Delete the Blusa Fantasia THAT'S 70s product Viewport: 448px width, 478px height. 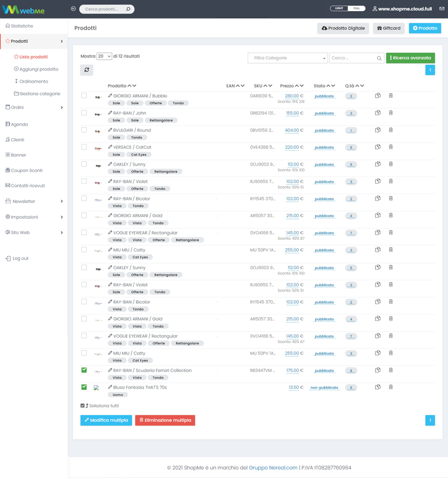click(x=391, y=387)
